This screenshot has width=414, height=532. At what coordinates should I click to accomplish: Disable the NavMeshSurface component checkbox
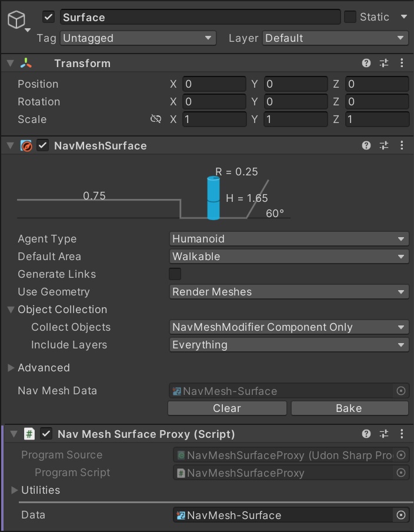[x=42, y=145]
